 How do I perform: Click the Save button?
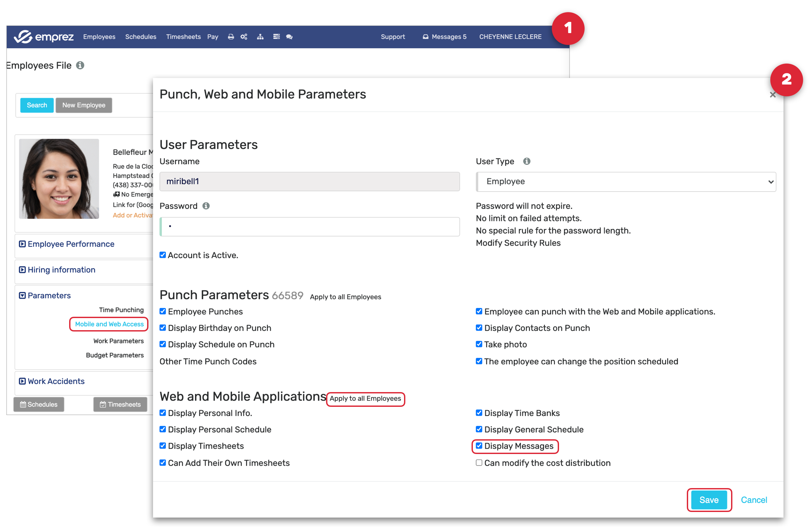(709, 500)
